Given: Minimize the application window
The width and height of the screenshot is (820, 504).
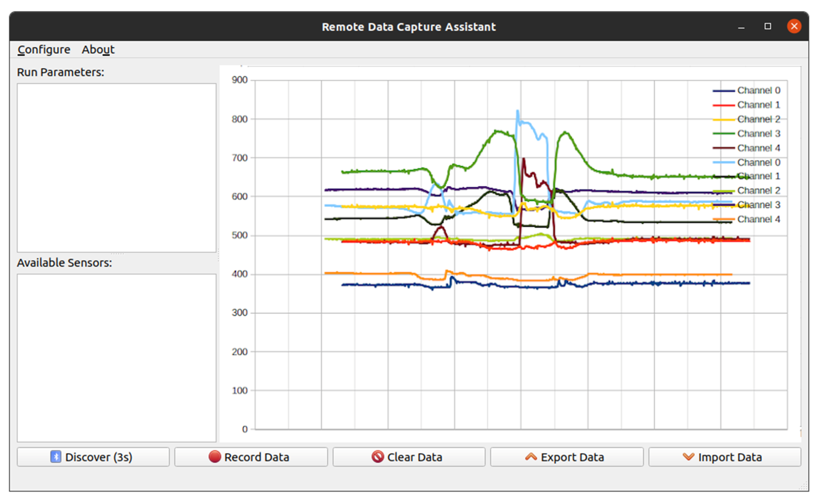Looking at the screenshot, I should pyautogui.click(x=741, y=27).
